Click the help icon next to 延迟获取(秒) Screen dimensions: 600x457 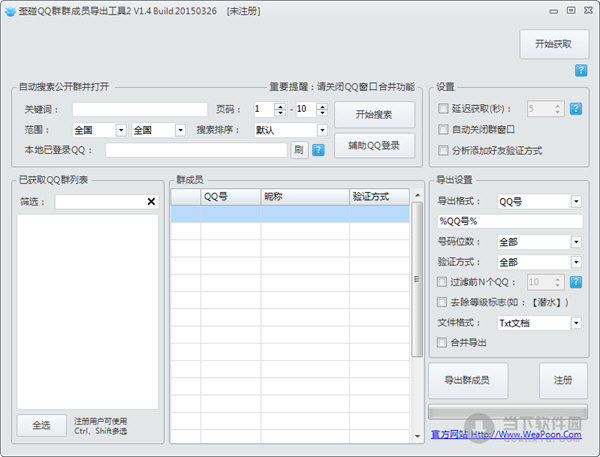point(576,109)
